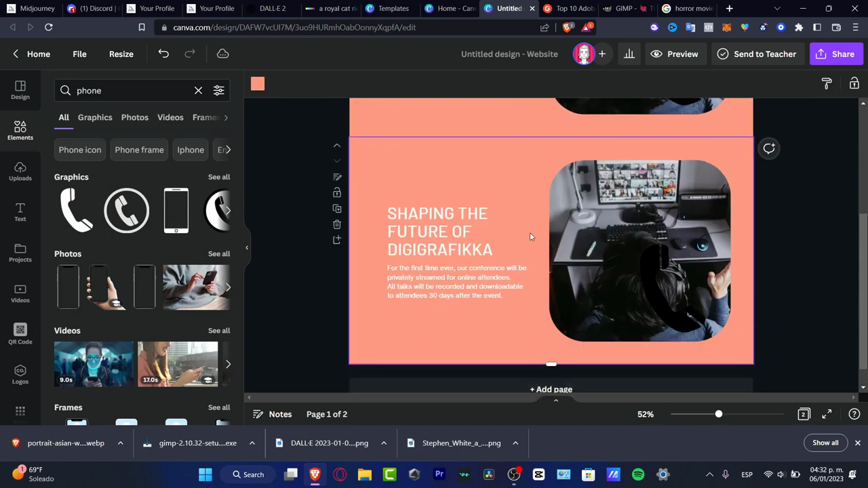Click the Preview button
The height and width of the screenshot is (488, 868).
click(674, 54)
